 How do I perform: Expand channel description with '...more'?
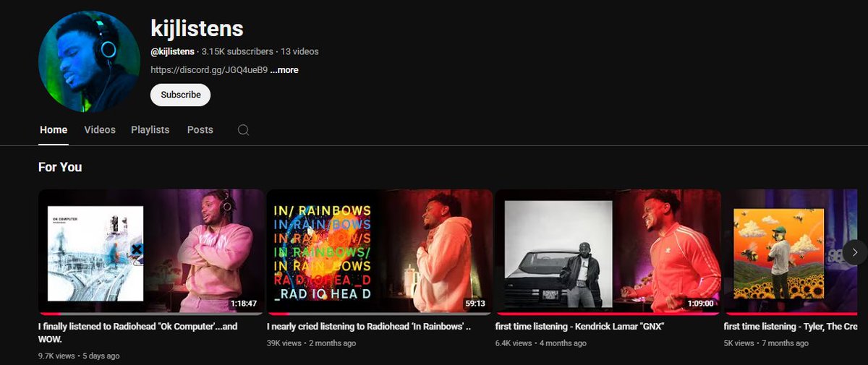284,70
